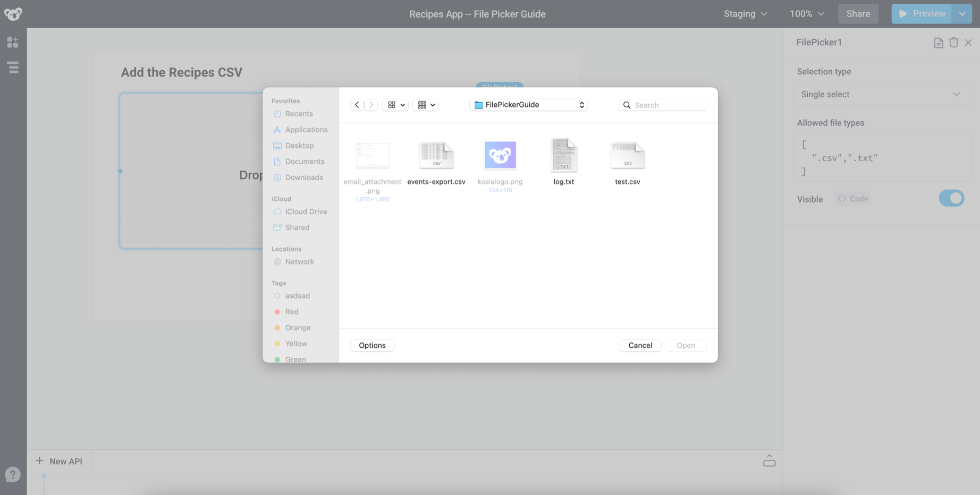Cancel the file selection dialog

coord(640,345)
